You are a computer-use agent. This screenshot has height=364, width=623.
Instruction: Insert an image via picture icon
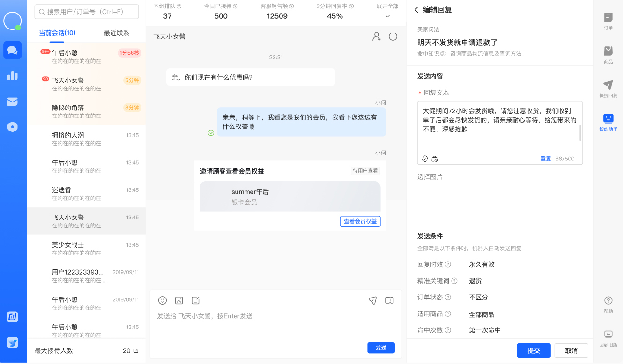(x=179, y=300)
